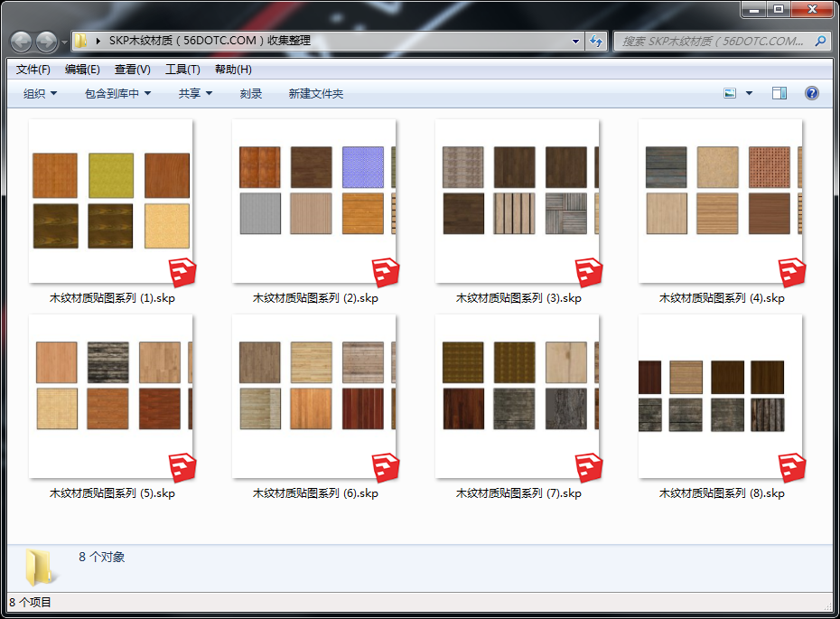The width and height of the screenshot is (840, 619).
Task: Expand the address bar history dropdown
Action: click(576, 41)
